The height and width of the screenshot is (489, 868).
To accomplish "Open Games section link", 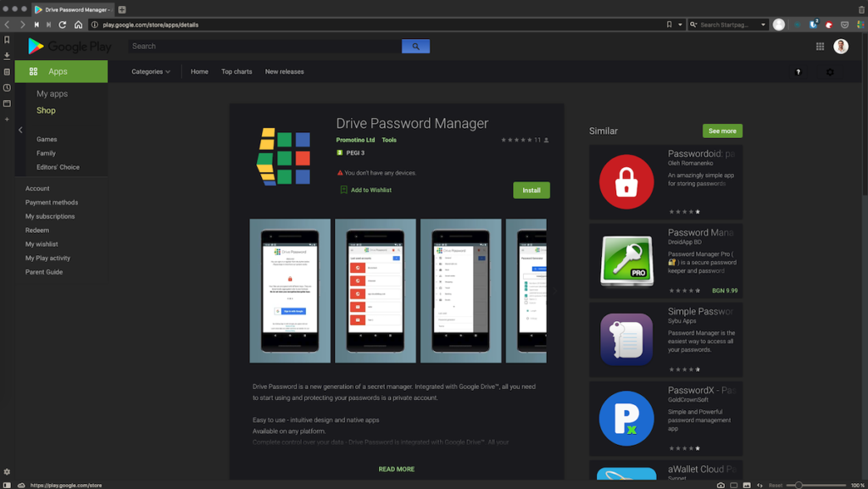I will point(47,139).
